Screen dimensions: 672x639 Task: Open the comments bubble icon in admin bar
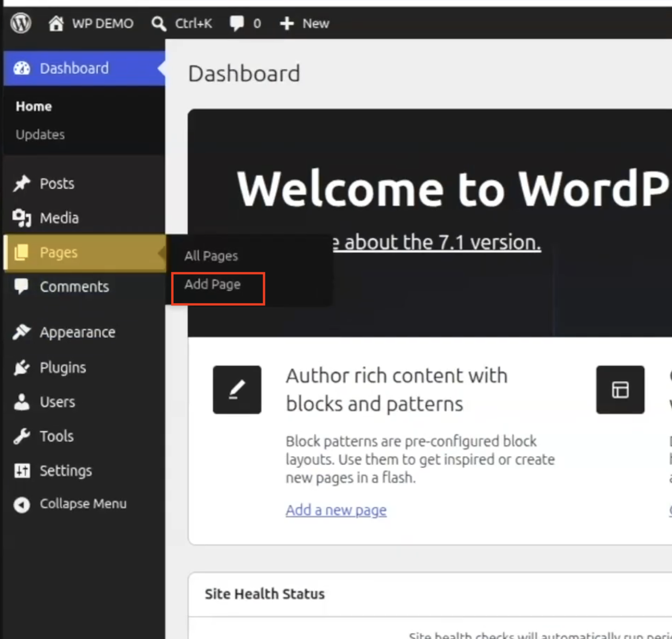[237, 23]
